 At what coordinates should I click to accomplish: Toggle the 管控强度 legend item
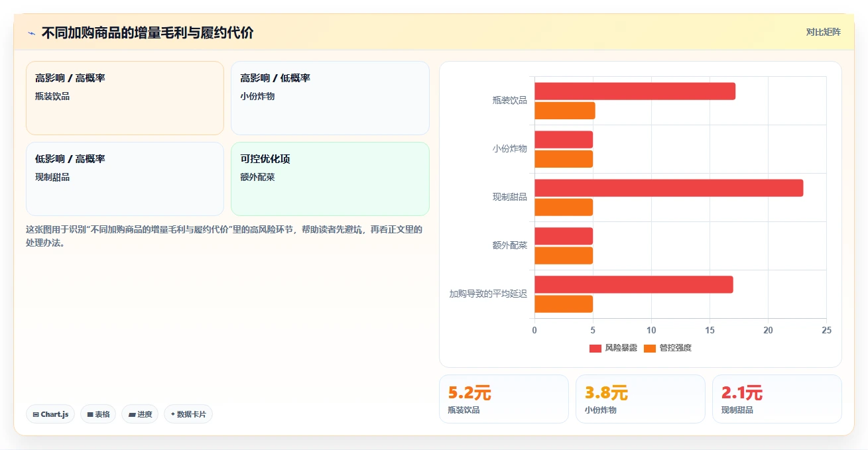[668, 348]
